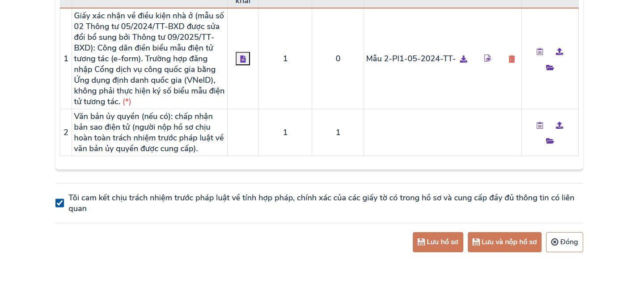
Task: Click the row number 2 cell
Action: click(x=66, y=132)
